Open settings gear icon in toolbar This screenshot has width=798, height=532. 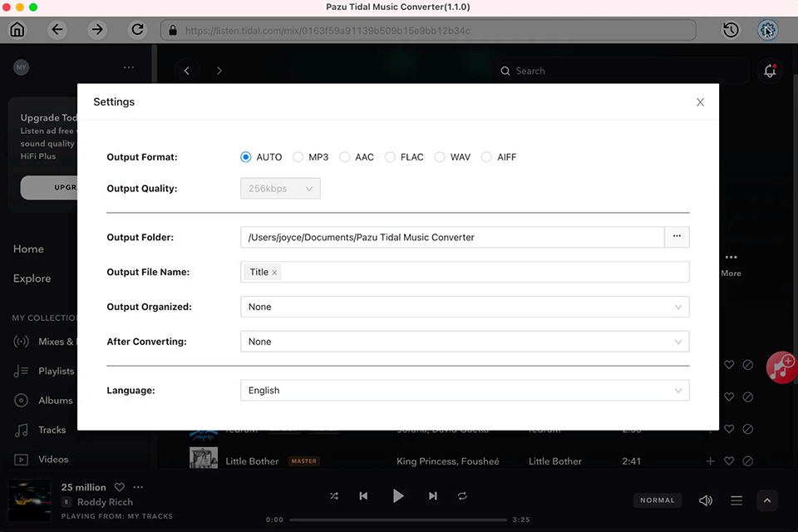[x=767, y=30]
